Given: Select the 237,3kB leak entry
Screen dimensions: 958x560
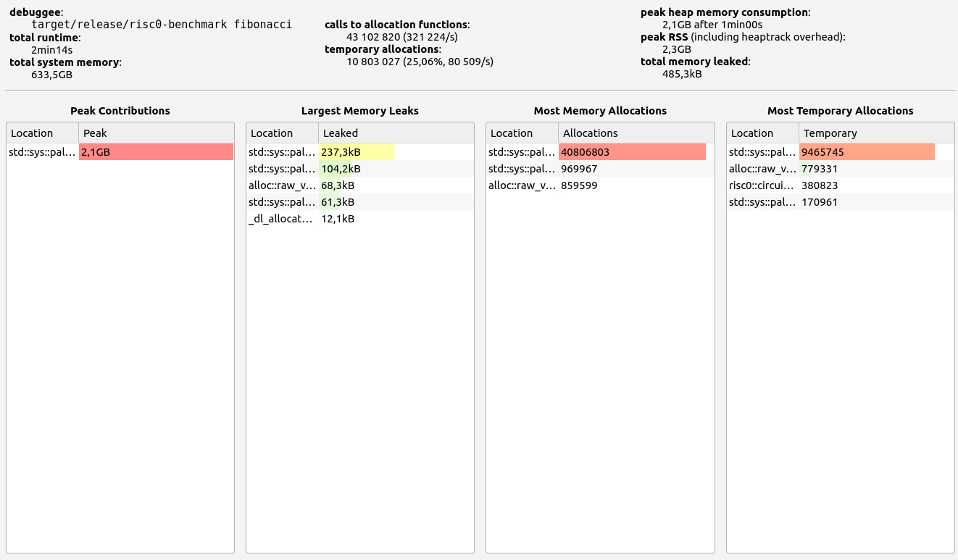Looking at the screenshot, I should 359,152.
